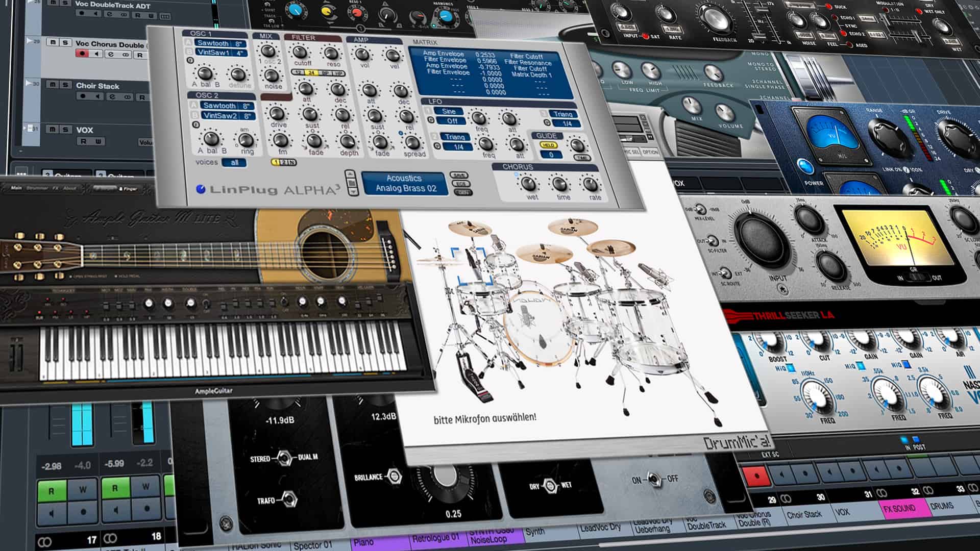
Task: Adjust the chorus wet knob in LinPlug
Action: coord(529,183)
